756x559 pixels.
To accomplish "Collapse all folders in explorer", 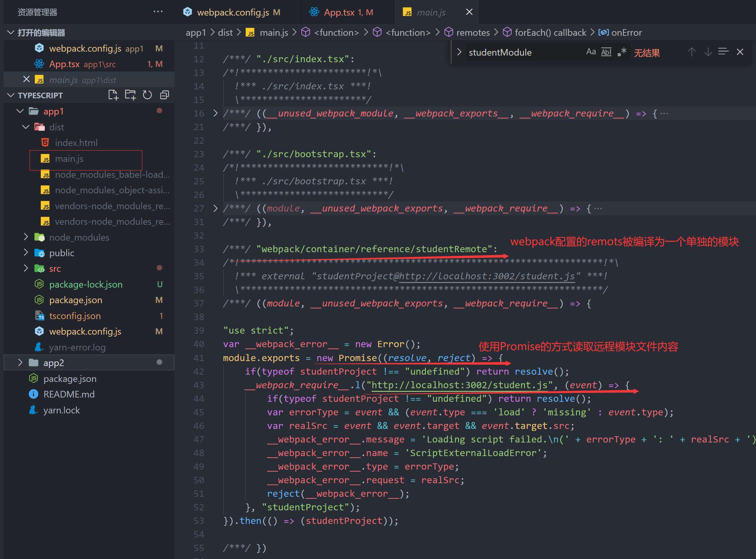I will point(165,95).
